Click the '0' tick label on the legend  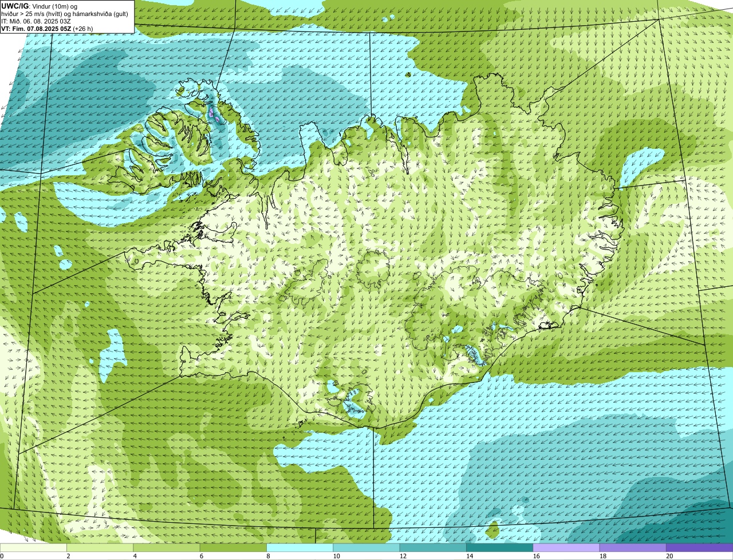tap(2, 556)
